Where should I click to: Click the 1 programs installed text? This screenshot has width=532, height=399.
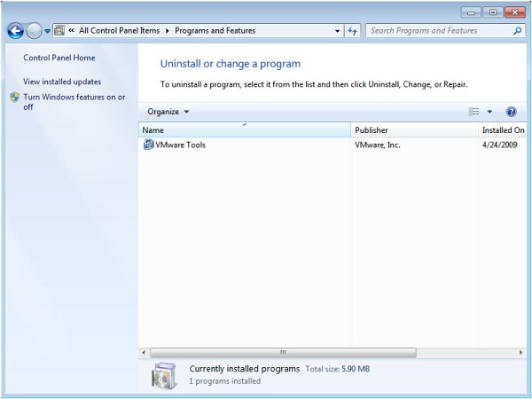tap(224, 381)
